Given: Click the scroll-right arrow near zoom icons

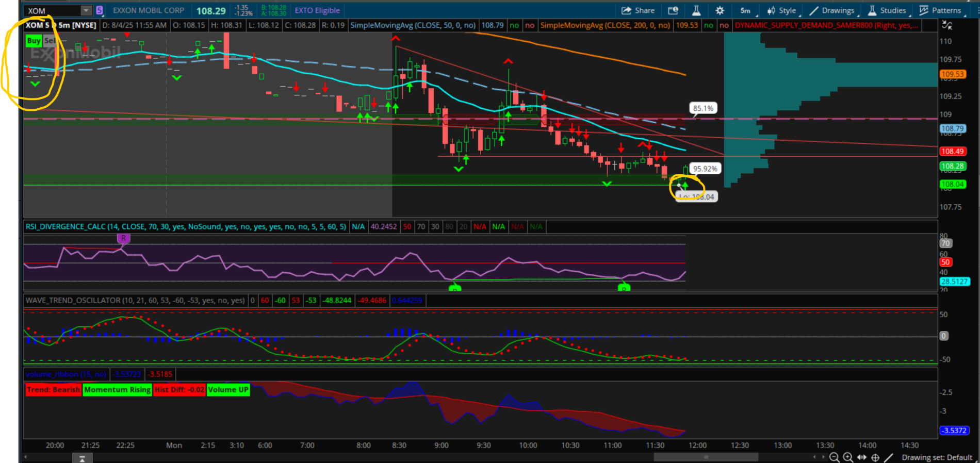Looking at the screenshot, I should (823, 457).
